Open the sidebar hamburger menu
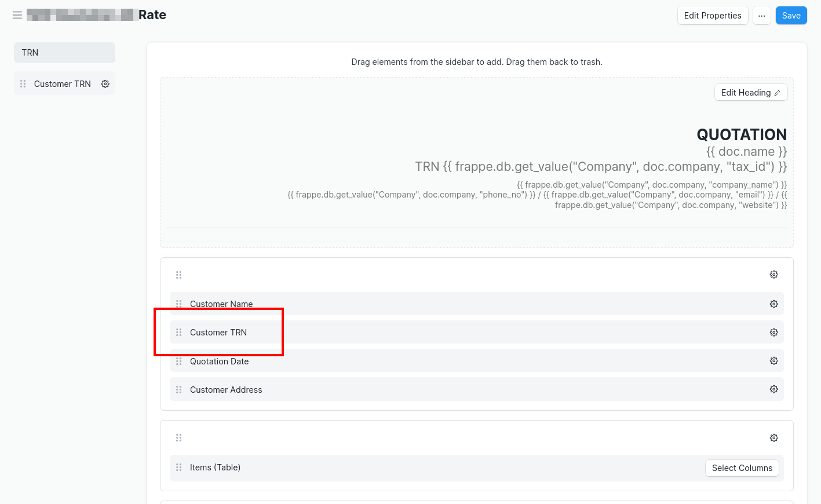This screenshot has height=504, width=821. pos(17,15)
